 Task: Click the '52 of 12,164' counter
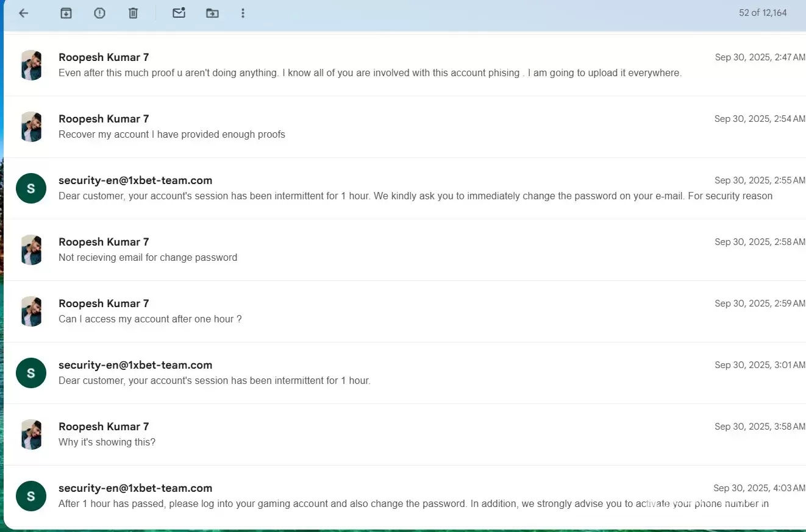click(763, 13)
